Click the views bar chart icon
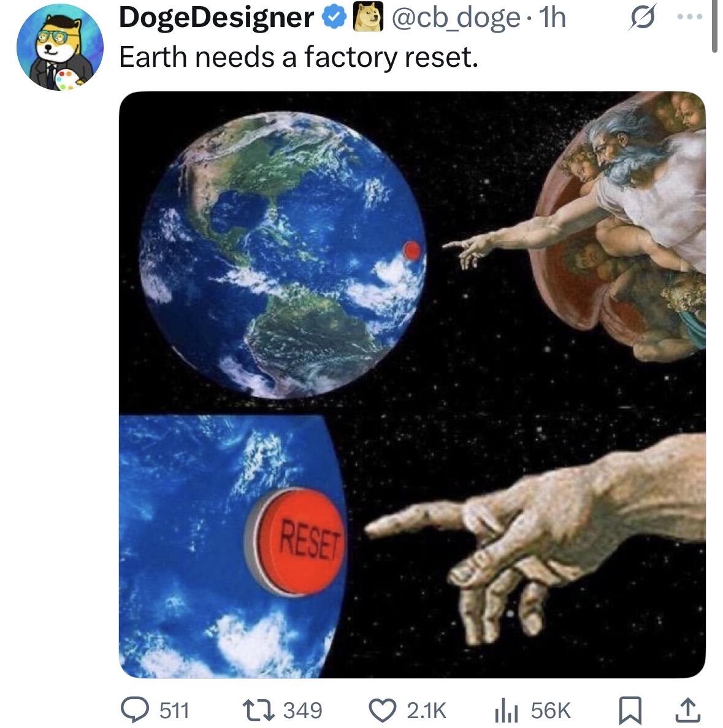Screen dimensions: 723x728 [506, 711]
